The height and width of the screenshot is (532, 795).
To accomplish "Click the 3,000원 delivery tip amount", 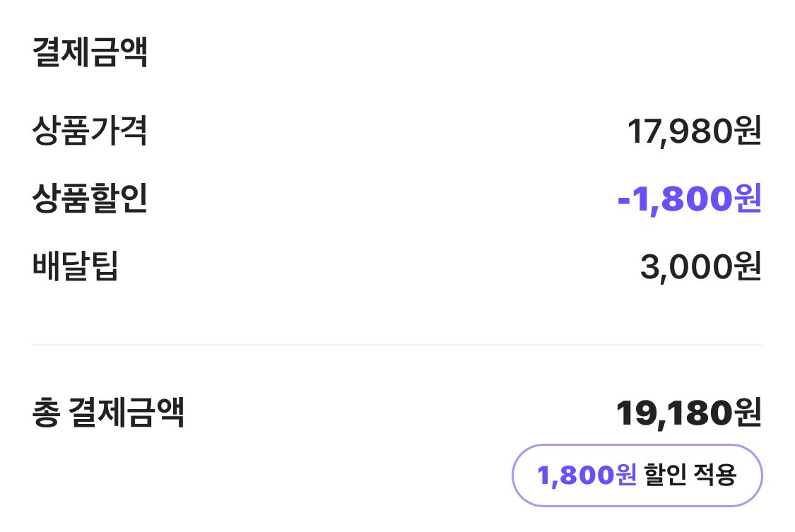I will click(700, 267).
